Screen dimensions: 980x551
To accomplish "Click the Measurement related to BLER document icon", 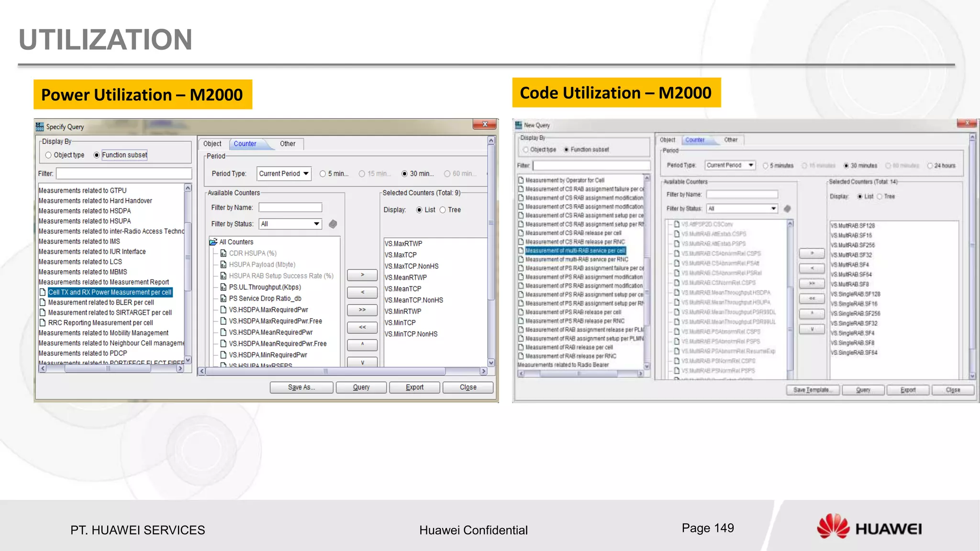I will [x=43, y=303].
